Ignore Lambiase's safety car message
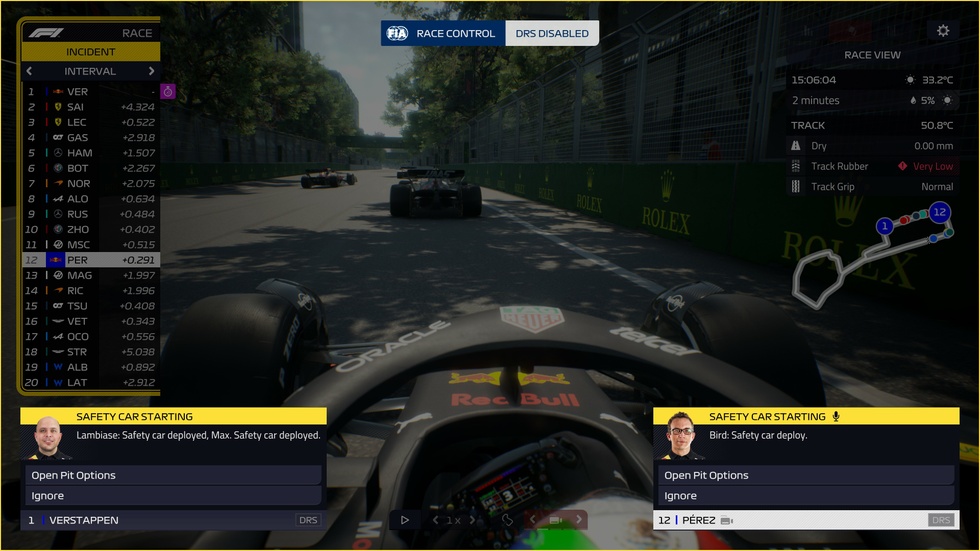 point(173,496)
